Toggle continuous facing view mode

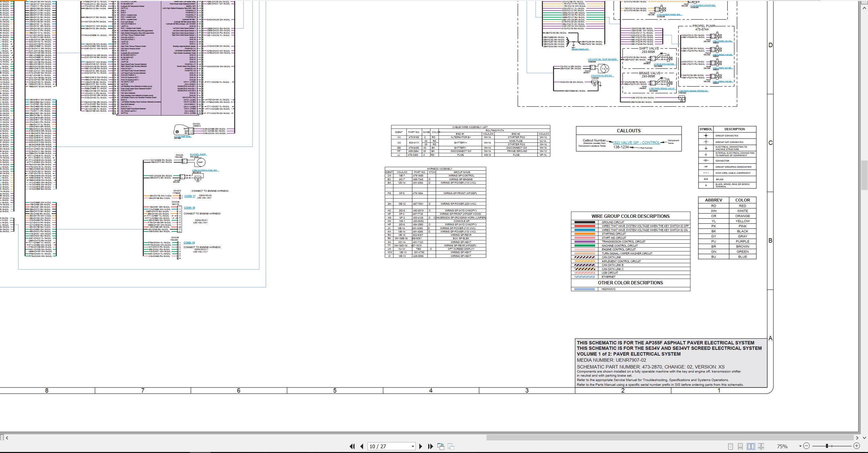tap(761, 446)
